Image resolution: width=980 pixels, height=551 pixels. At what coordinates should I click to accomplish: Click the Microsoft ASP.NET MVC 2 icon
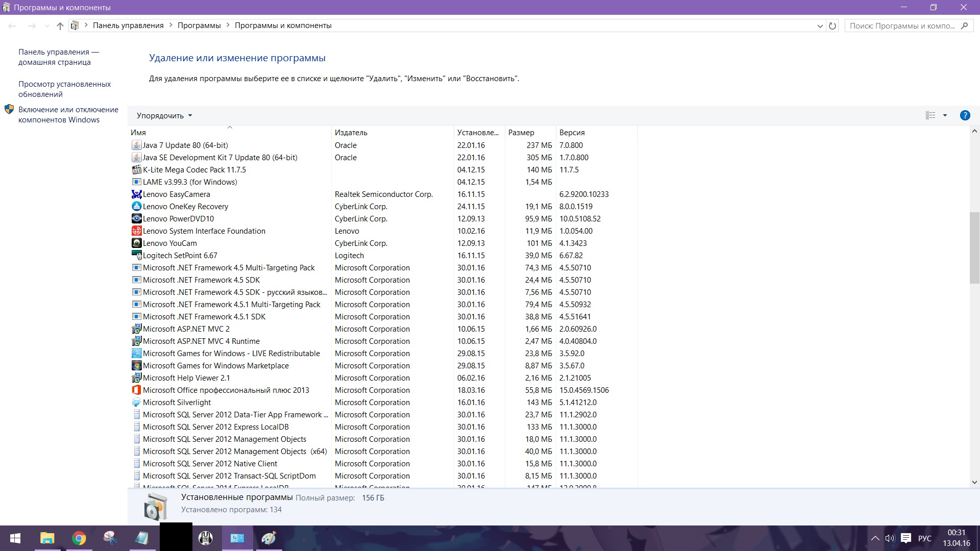coord(136,329)
